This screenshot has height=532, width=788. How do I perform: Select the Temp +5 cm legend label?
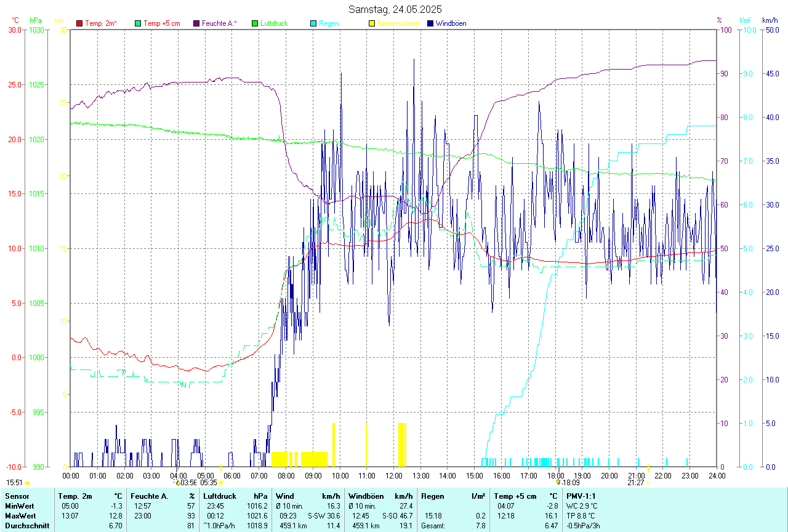161,23
